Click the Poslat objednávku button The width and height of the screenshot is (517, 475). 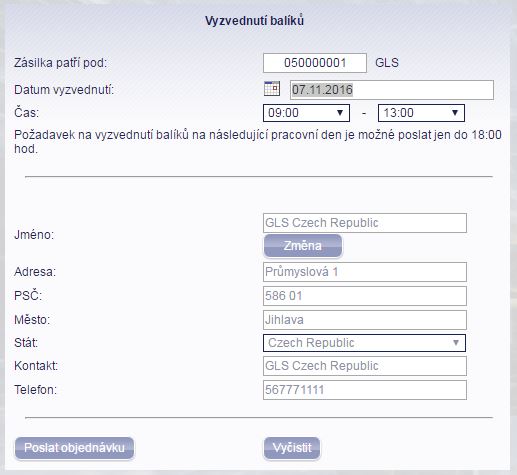pos(74,448)
